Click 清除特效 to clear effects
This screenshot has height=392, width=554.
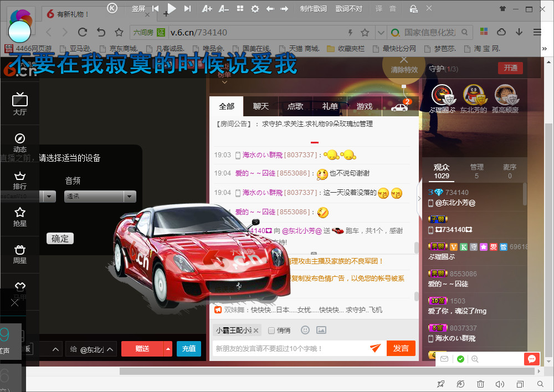coord(404,66)
